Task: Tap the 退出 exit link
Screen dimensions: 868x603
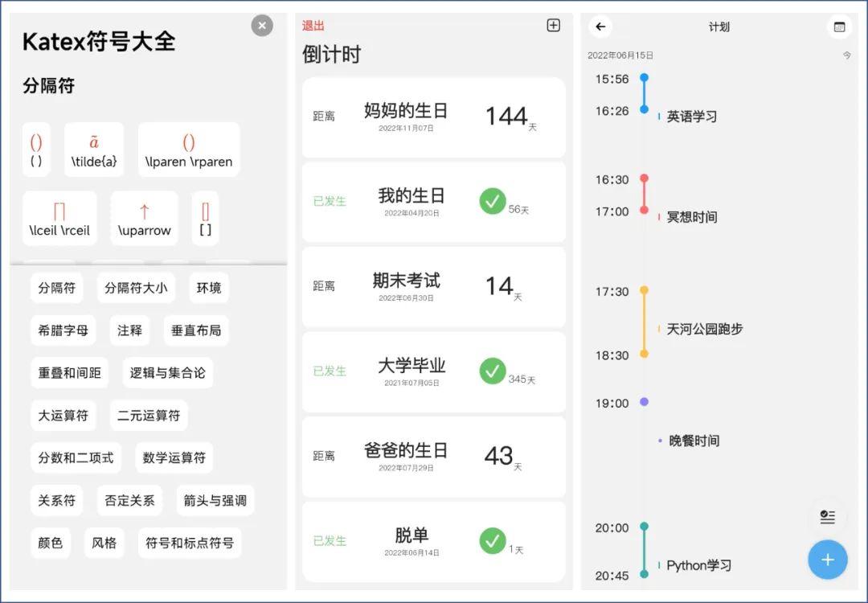Action: tap(313, 25)
